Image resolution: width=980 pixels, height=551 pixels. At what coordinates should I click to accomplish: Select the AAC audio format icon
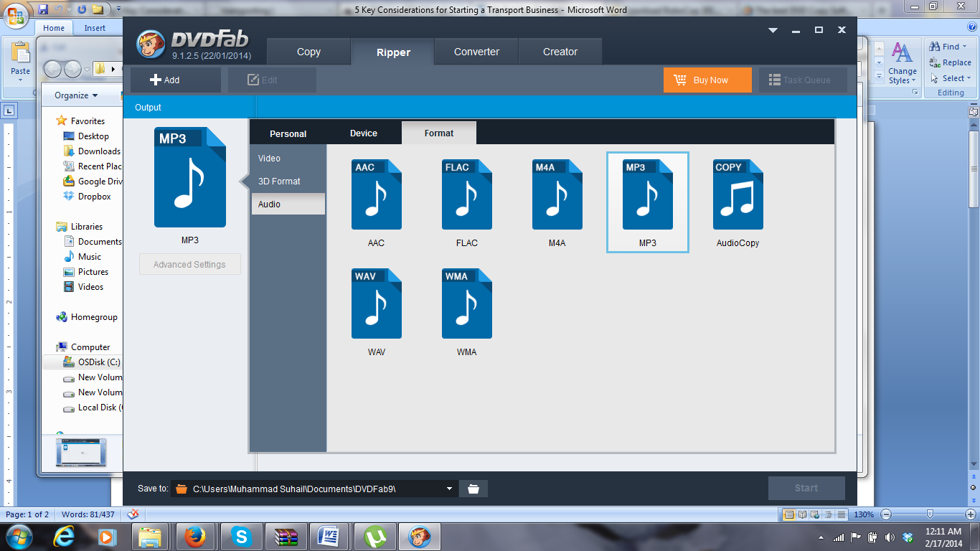[376, 194]
